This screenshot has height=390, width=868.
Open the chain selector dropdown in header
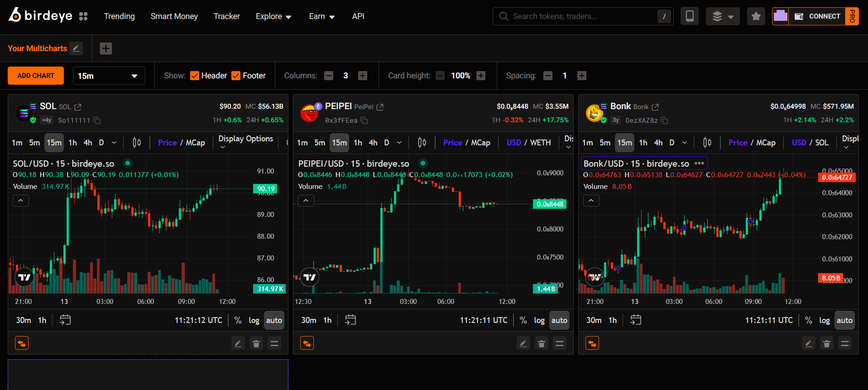coord(723,16)
